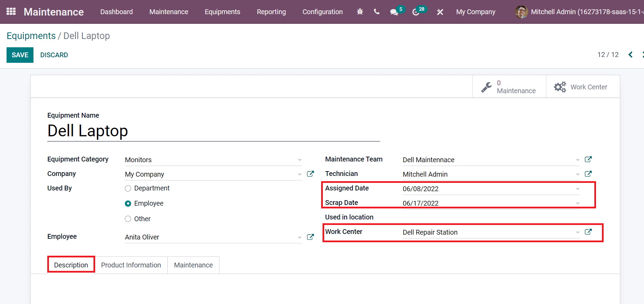644x304 pixels.
Task: Open external link for Work Center
Action: coord(588,232)
